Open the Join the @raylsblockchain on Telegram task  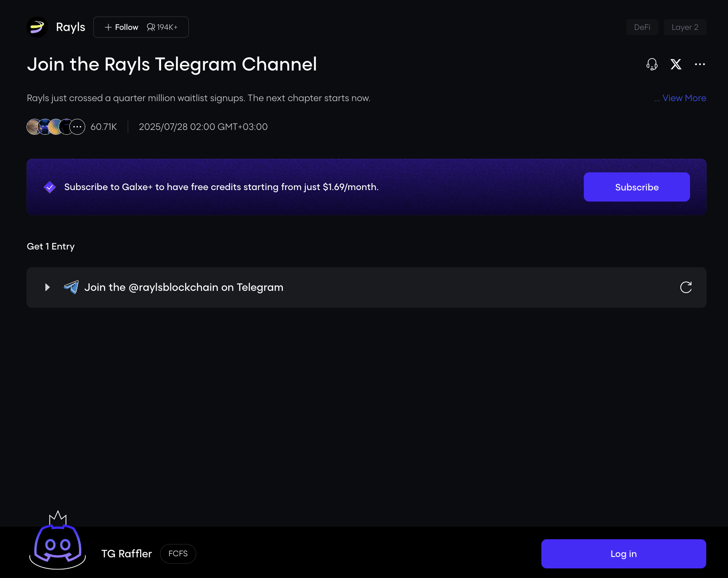click(366, 288)
